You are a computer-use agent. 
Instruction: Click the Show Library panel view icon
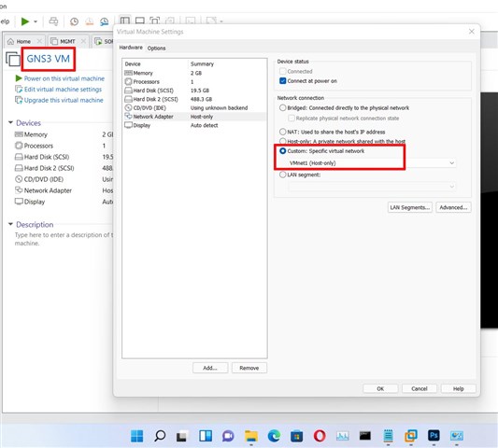coord(125,21)
